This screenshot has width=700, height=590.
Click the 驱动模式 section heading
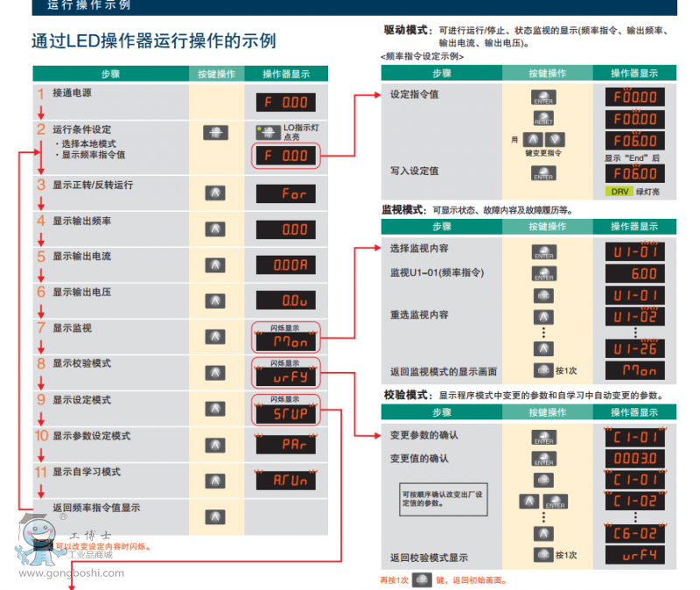coord(407,31)
